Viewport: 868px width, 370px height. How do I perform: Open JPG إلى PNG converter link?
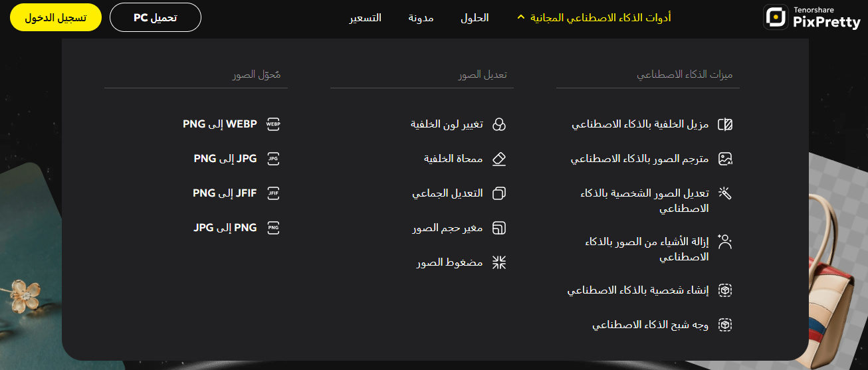click(225, 159)
